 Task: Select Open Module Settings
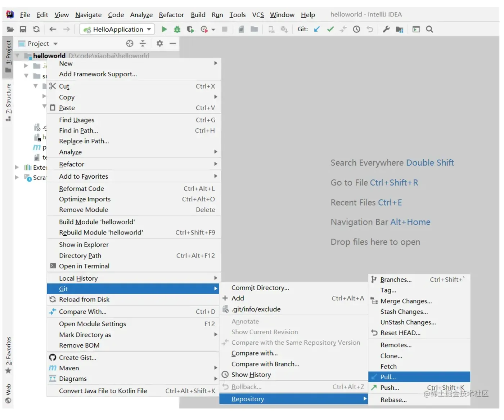coord(134,324)
